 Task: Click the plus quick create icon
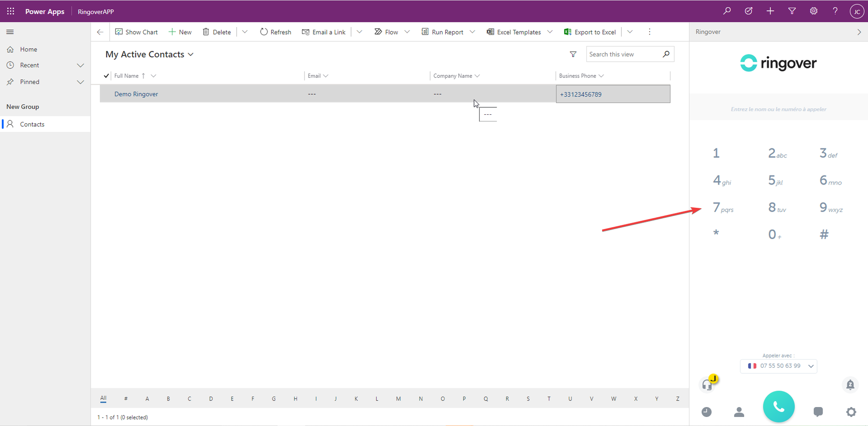(770, 11)
